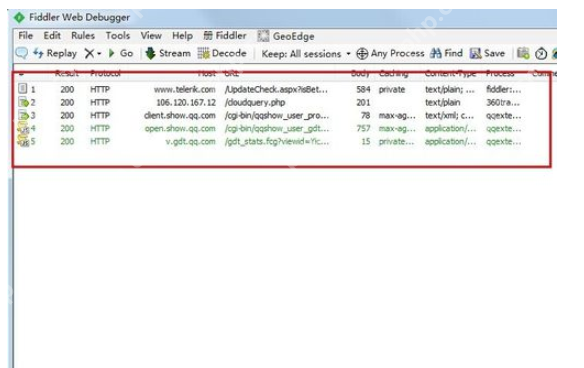Screen dimensions: 584x368
Task: Open the File menu
Action: [26, 36]
